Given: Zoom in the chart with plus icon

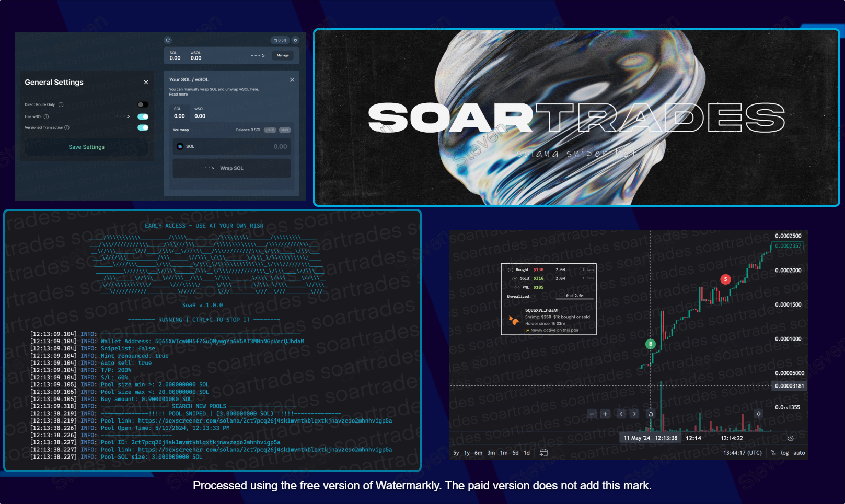Looking at the screenshot, I should (605, 414).
